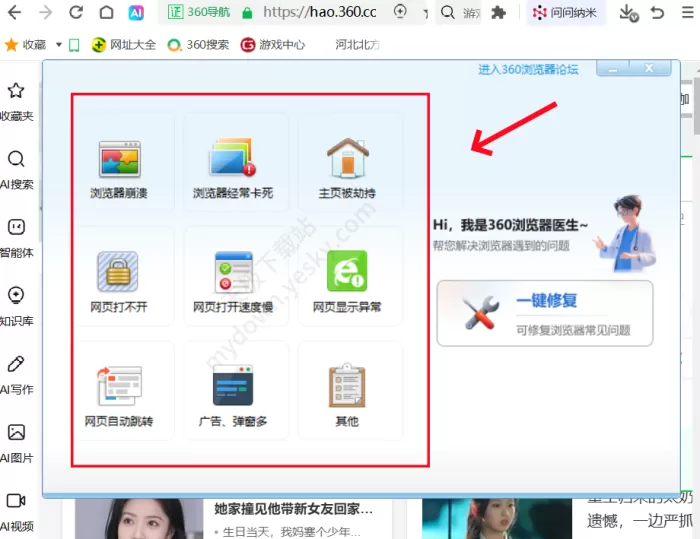Open the 问问纳米 button

(566, 13)
